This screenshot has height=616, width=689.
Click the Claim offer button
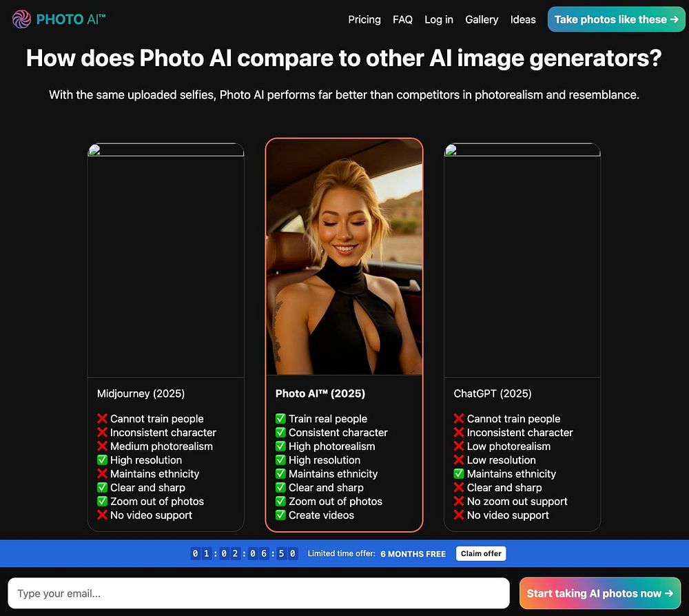[481, 553]
